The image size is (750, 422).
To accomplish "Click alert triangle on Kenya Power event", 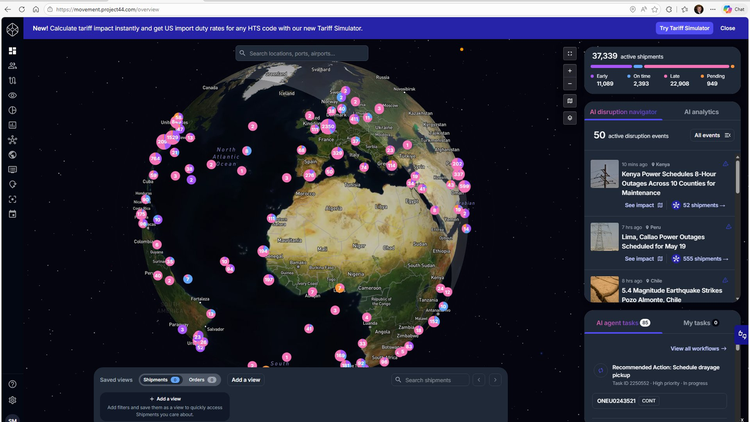I will tap(726, 164).
